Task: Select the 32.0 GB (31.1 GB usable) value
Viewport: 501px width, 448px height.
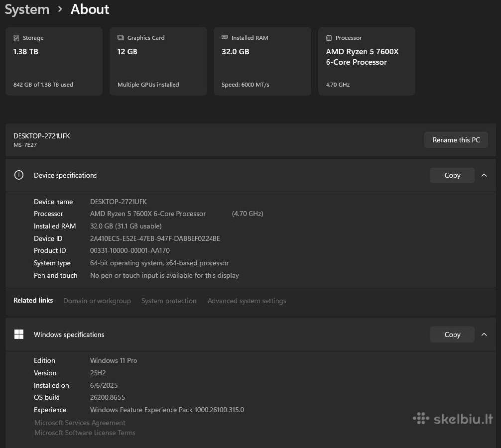Action: click(x=125, y=226)
